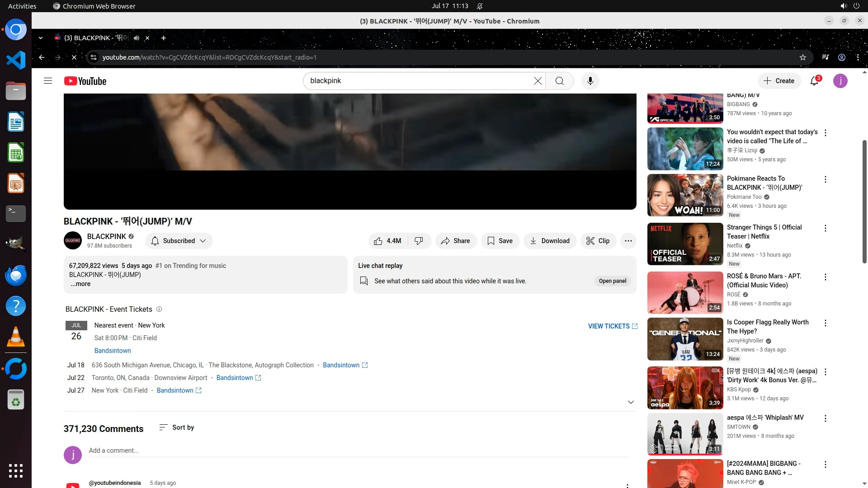Click the voice search microphone icon

tap(590, 81)
